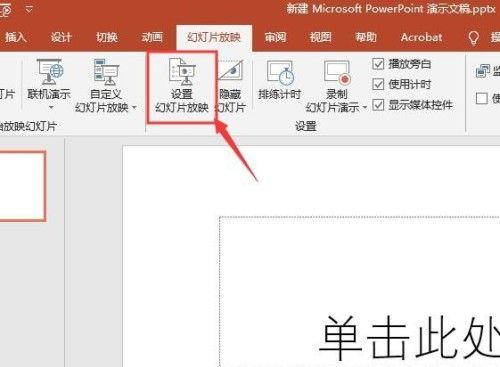Switch to the 切换 tab
The image size is (500, 367).
[x=107, y=37]
